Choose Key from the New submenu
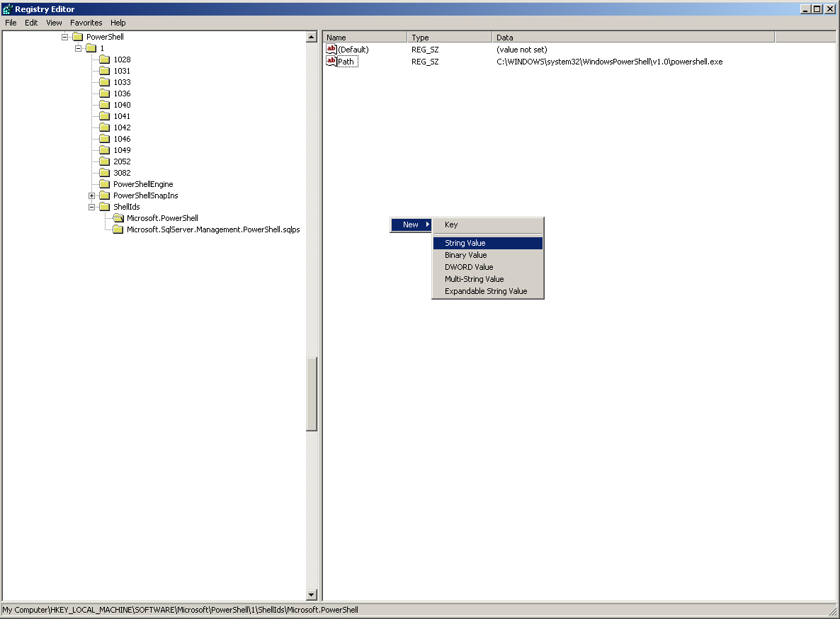The width and height of the screenshot is (840, 619). 488,225
